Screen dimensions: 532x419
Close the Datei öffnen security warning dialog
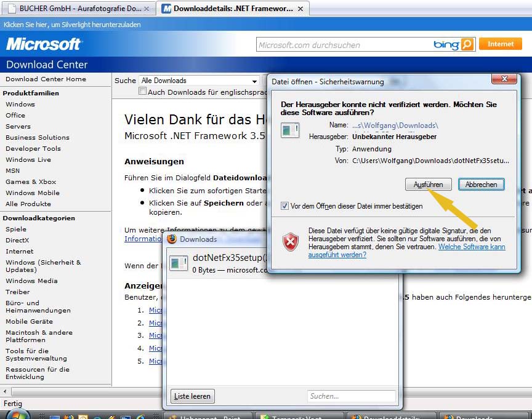point(504,79)
